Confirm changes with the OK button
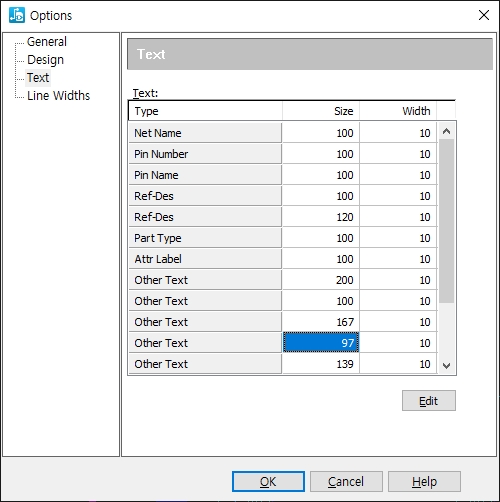The height and width of the screenshot is (502, 500). [268, 481]
